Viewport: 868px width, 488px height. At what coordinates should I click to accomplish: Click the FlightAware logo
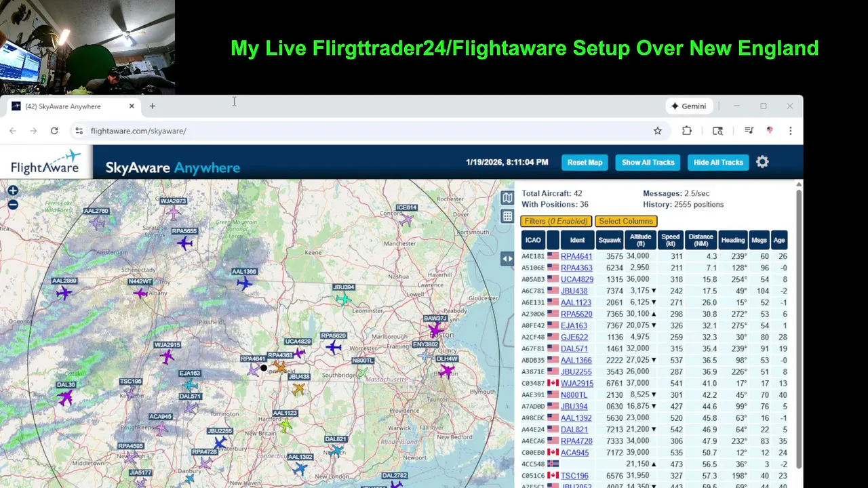click(45, 163)
